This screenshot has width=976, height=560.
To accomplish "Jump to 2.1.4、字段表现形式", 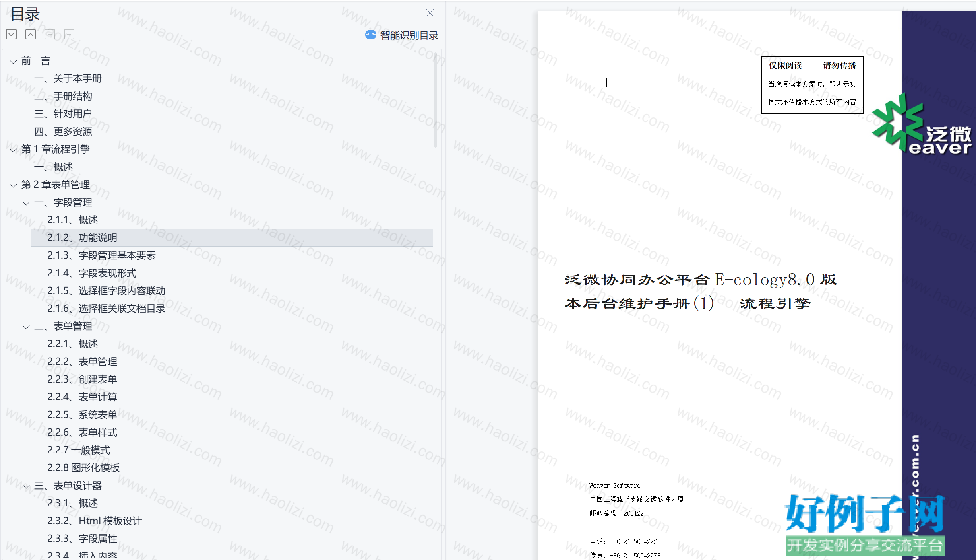I will pos(92,273).
